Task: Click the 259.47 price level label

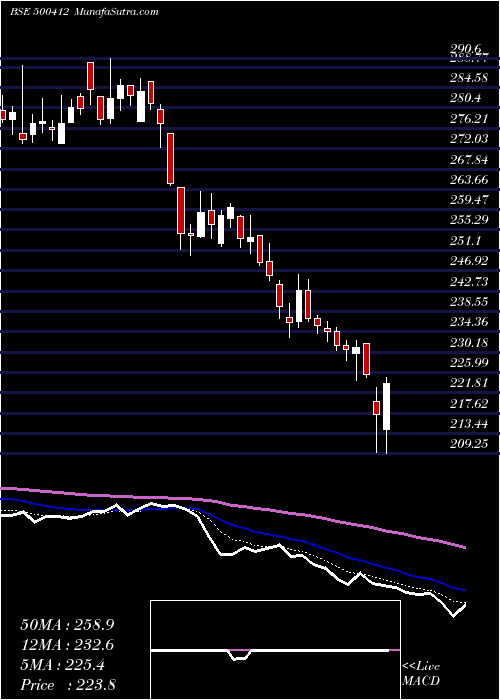Action: [x=469, y=200]
